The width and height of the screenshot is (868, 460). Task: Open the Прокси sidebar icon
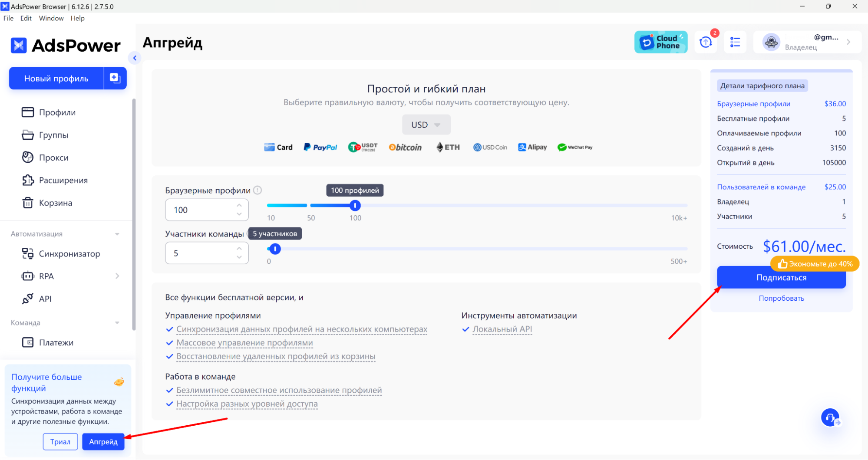coord(28,158)
